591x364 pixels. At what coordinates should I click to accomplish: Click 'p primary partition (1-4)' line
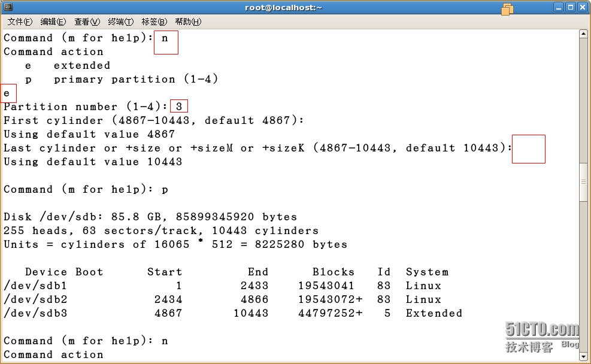pyautogui.click(x=122, y=80)
